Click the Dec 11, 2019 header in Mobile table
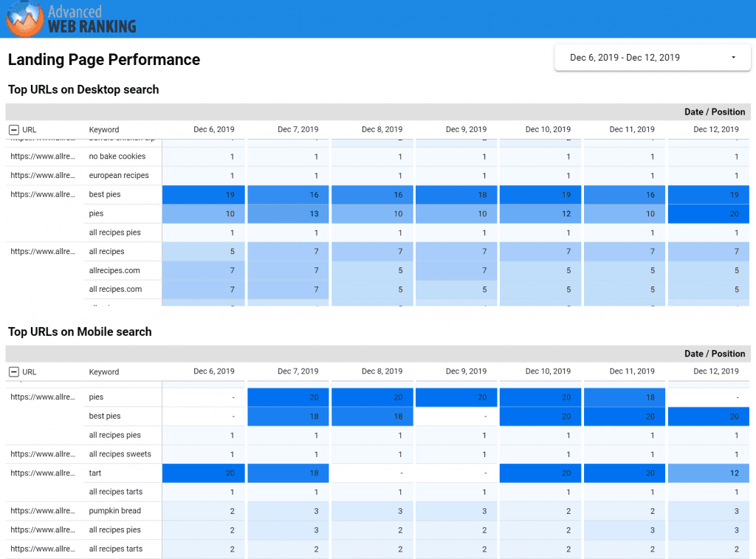 tap(632, 371)
